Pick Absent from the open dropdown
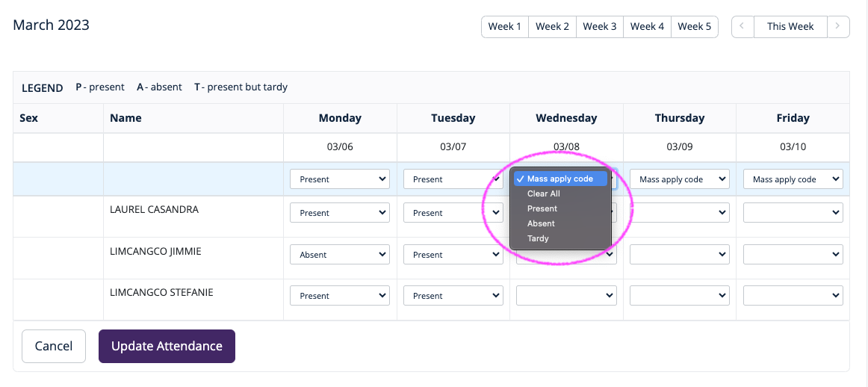868x387 pixels. coord(541,223)
